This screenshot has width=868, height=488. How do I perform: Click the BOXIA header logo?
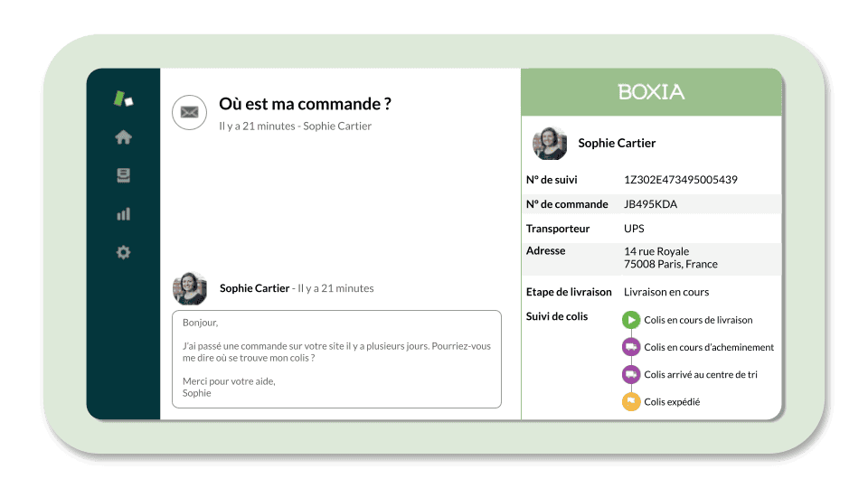[651, 92]
